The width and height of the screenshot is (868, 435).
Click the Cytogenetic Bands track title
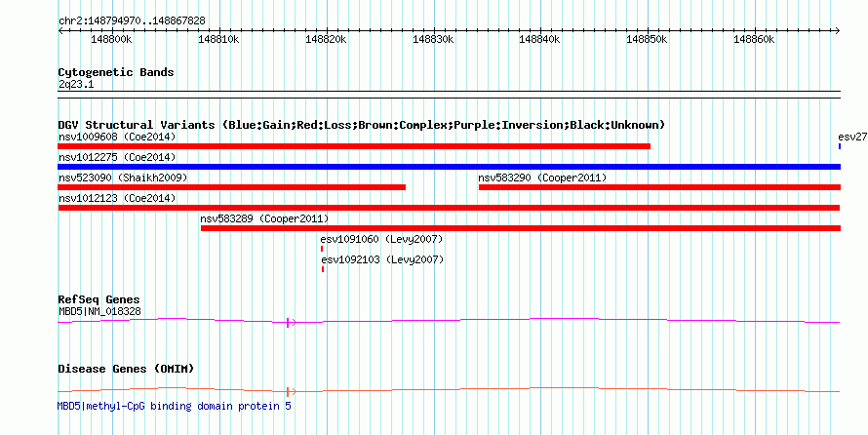pyautogui.click(x=116, y=72)
